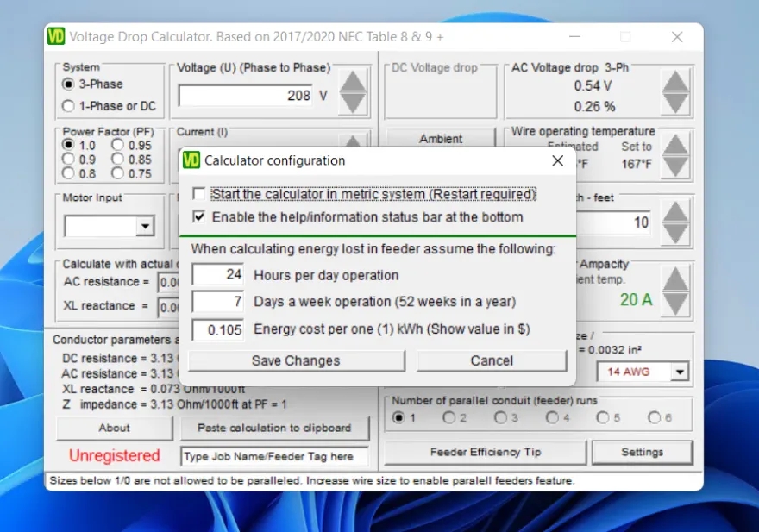Minimize the Voltage Drop Calculator window
Screen dimensions: 759x532
pos(574,37)
